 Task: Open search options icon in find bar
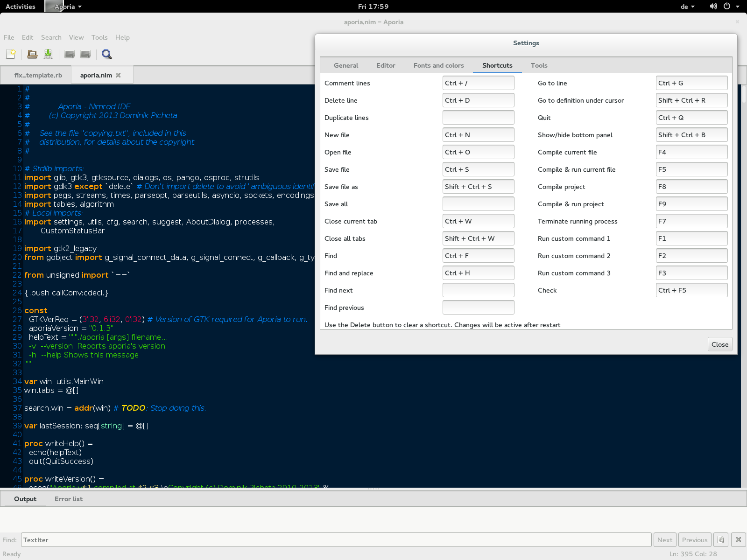point(721,540)
